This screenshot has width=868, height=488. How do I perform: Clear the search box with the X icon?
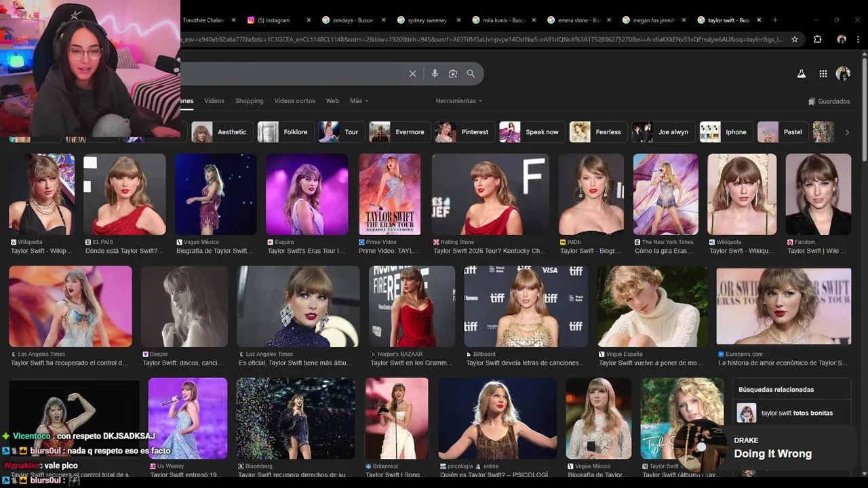(412, 74)
